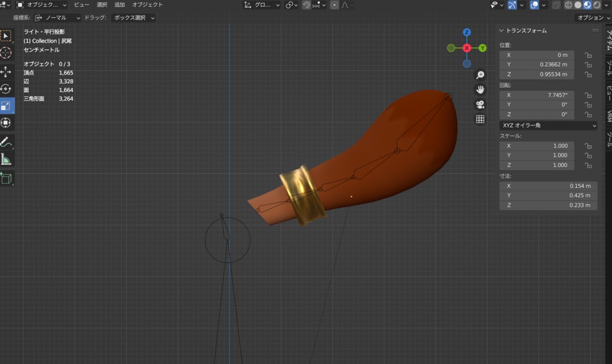Switch to the VRM sidebar tab
This screenshot has height=364, width=612.
tap(608, 117)
